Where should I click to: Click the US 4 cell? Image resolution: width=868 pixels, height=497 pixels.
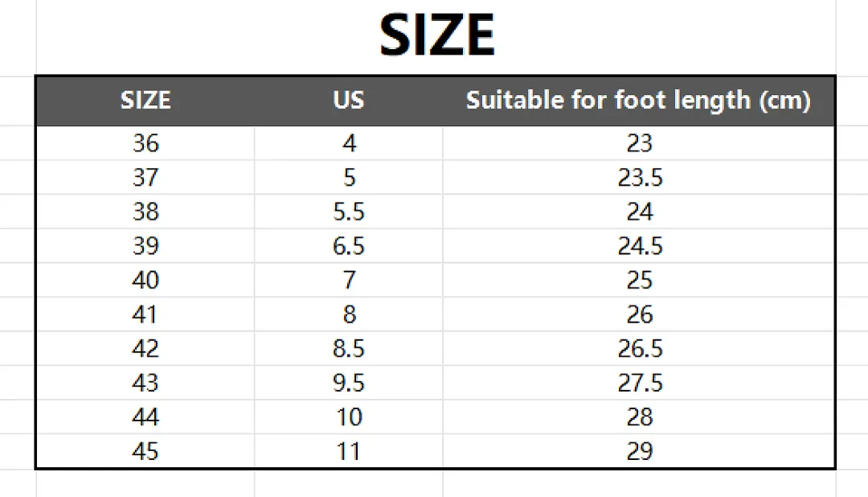pyautogui.click(x=349, y=143)
